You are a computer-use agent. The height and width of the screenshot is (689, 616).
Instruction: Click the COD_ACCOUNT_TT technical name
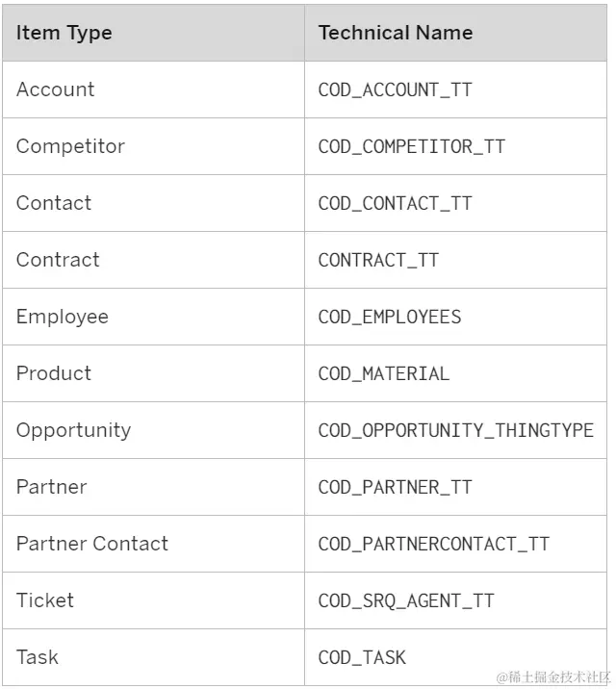396,90
